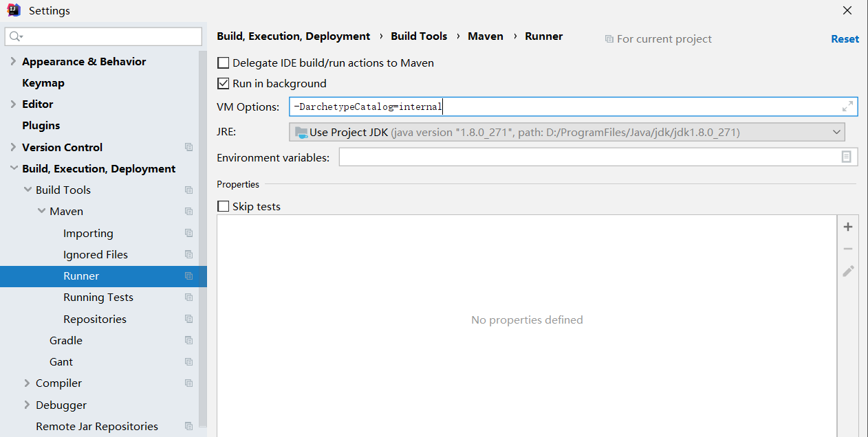The height and width of the screenshot is (437, 868).
Task: Click the Appearance & Behavior label
Action: point(84,61)
